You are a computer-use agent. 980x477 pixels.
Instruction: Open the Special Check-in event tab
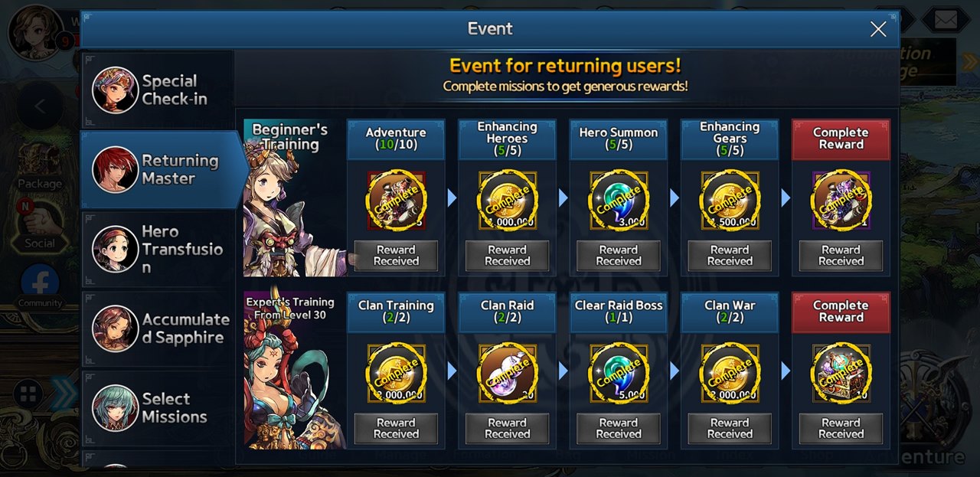point(158,90)
